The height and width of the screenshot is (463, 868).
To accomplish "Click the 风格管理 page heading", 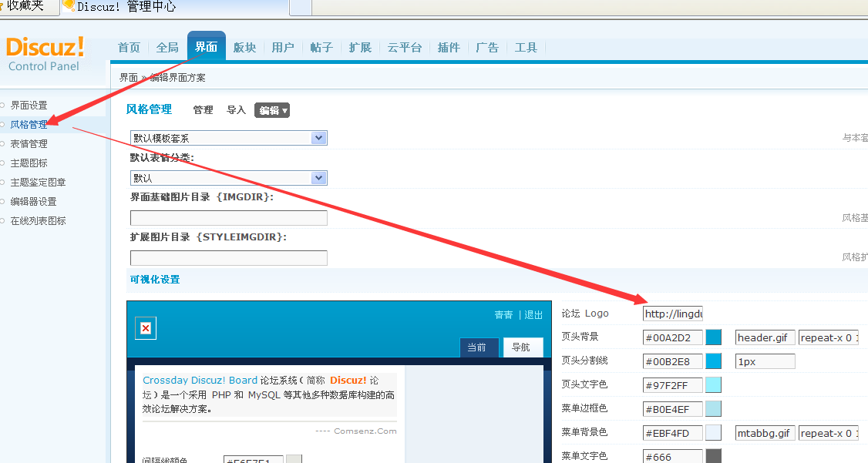I will point(149,109).
